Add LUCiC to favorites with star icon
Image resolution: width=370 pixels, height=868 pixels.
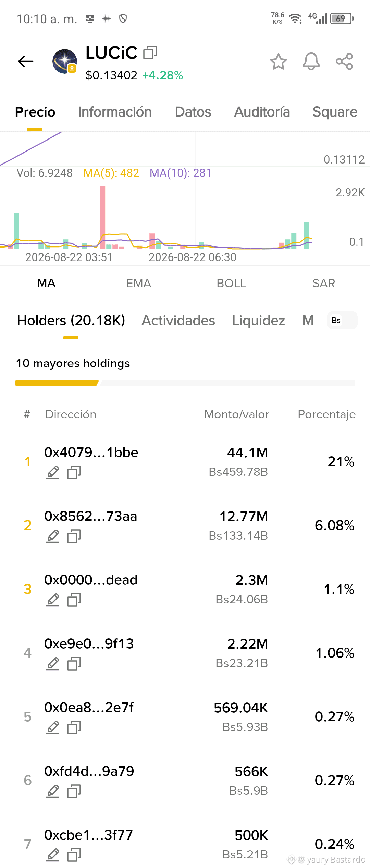click(278, 62)
